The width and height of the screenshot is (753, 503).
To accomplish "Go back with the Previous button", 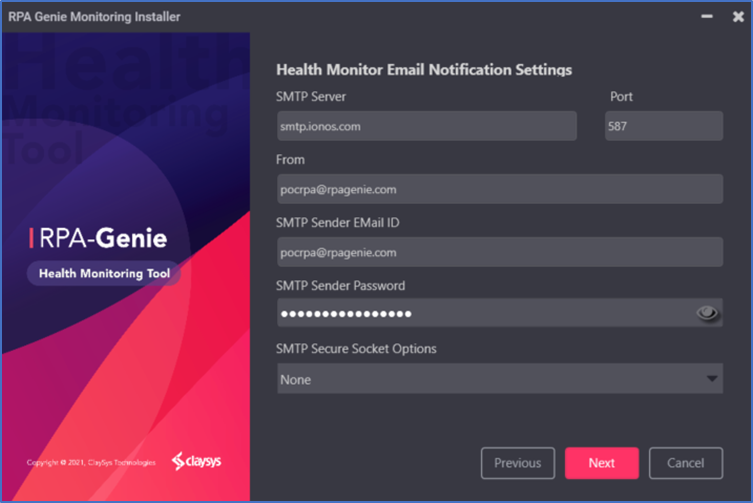I will [x=518, y=463].
